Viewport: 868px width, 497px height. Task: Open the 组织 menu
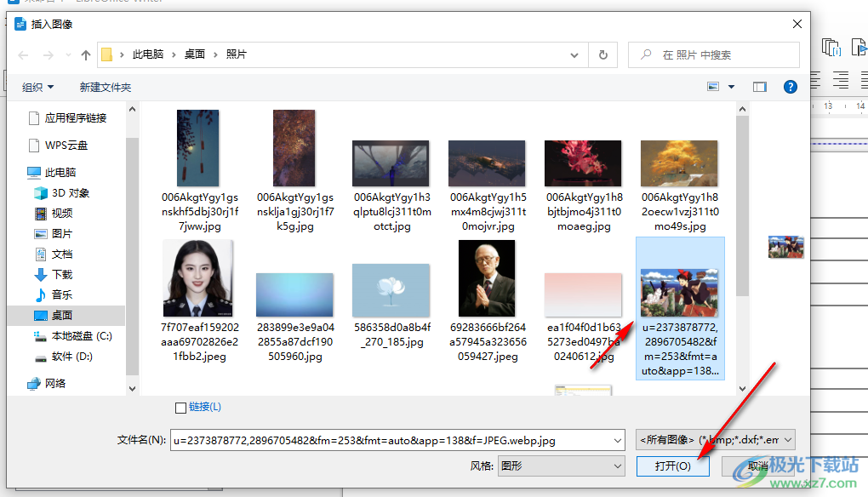(37, 87)
